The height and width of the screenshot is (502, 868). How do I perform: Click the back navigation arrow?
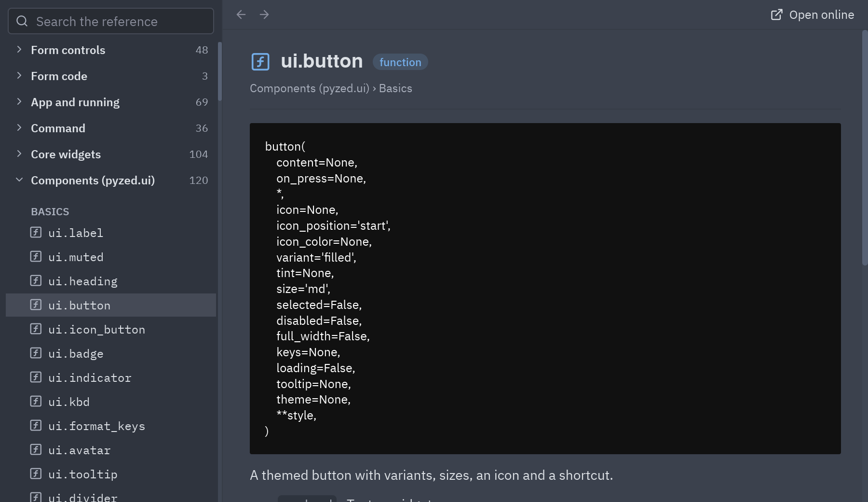(241, 14)
